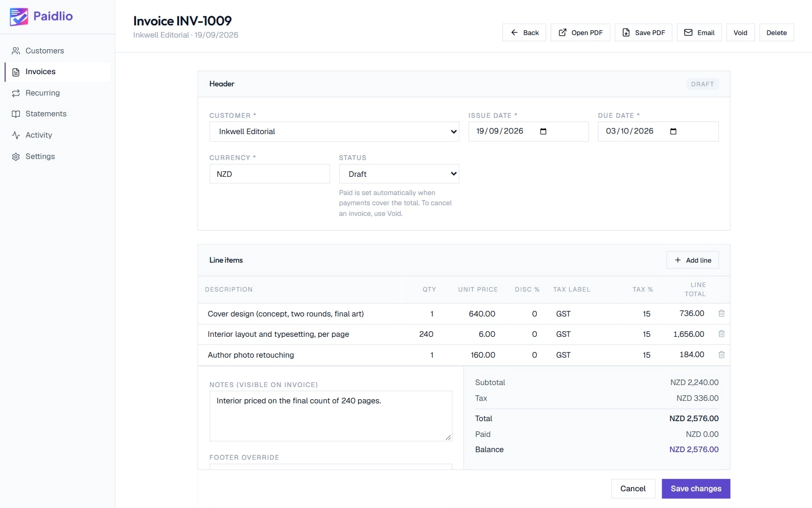Click Save changes
This screenshot has height=508, width=812.
696,489
